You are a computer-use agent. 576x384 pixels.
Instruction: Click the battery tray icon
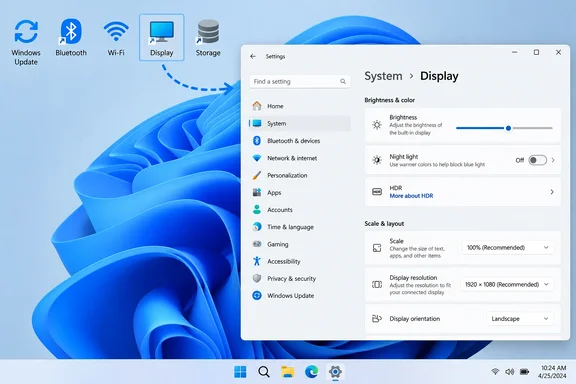click(525, 372)
